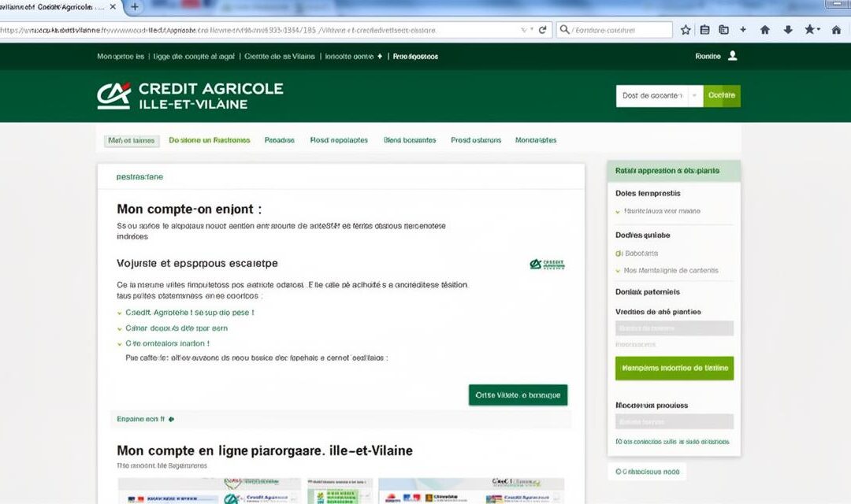Click the grey field under Rlocderuıs prouless
851x504 pixels.
pos(674,421)
